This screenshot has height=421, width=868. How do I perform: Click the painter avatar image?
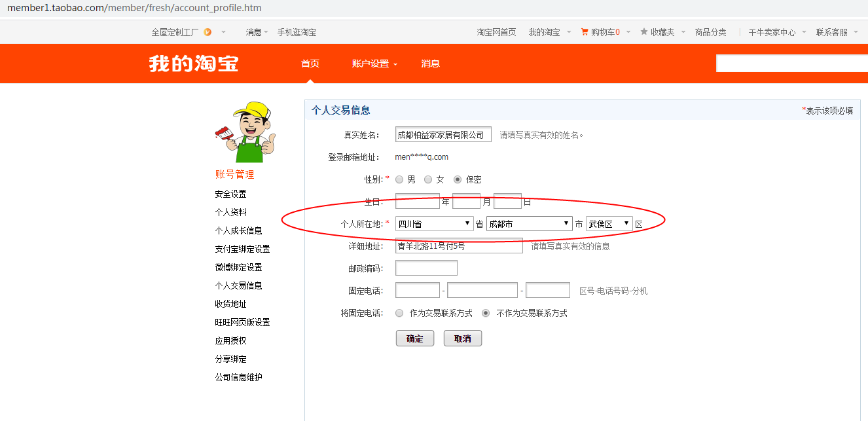tap(245, 132)
